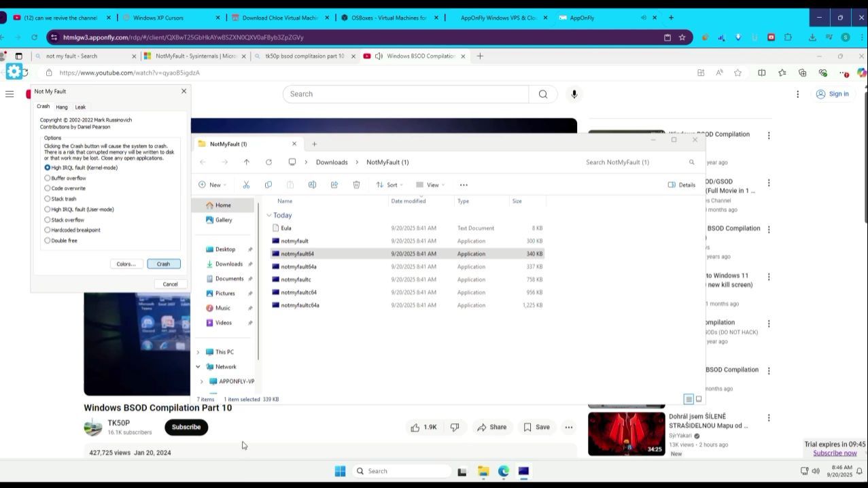
Task: Go up one folder in File Explorer
Action: click(247, 162)
